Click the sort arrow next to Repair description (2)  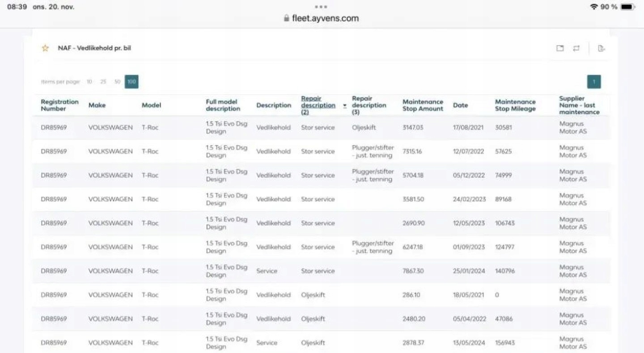(345, 106)
